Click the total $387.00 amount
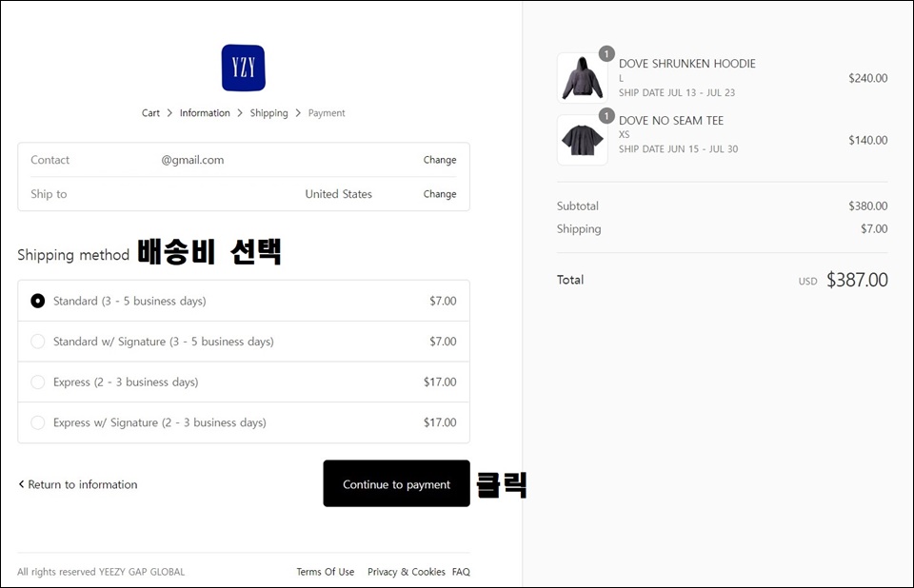 pos(857,280)
